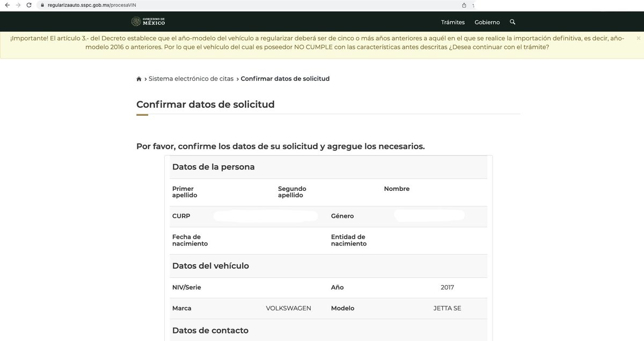Select the JETTA SE value
The width and height of the screenshot is (644, 341).
pyautogui.click(x=448, y=308)
